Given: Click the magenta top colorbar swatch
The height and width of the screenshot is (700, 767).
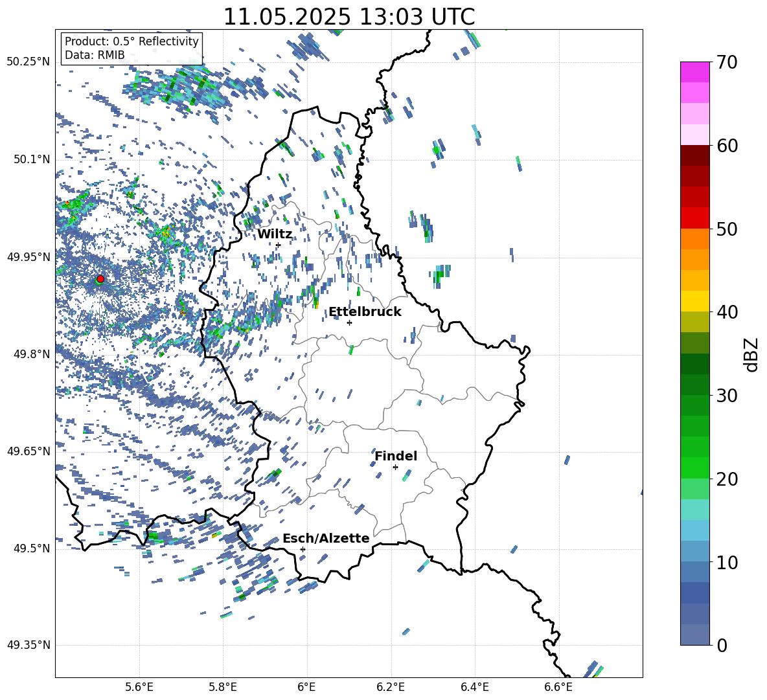Looking at the screenshot, I should [695, 72].
